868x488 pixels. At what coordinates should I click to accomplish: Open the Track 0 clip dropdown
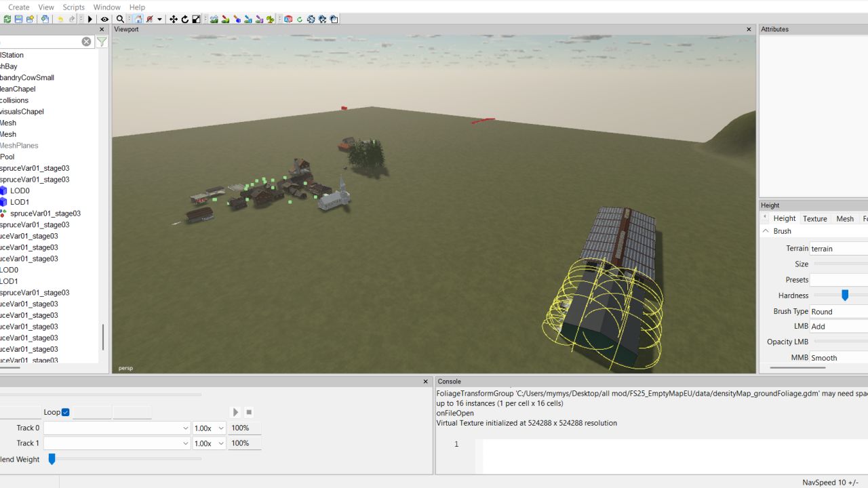(x=185, y=428)
